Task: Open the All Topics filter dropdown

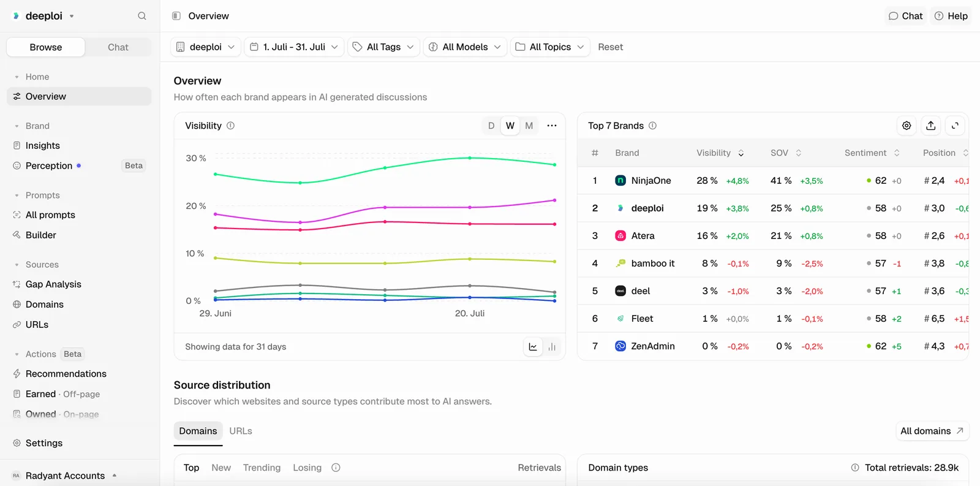Action: point(550,47)
